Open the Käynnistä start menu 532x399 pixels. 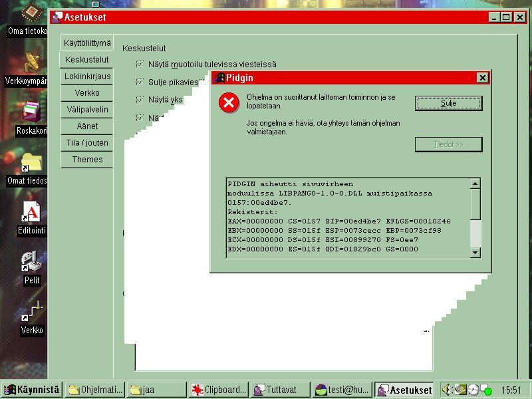31,390
